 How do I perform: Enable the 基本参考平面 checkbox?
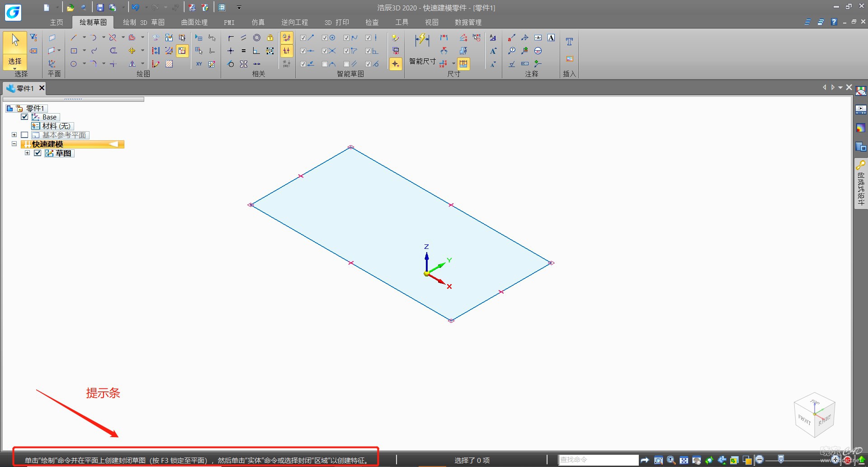25,135
